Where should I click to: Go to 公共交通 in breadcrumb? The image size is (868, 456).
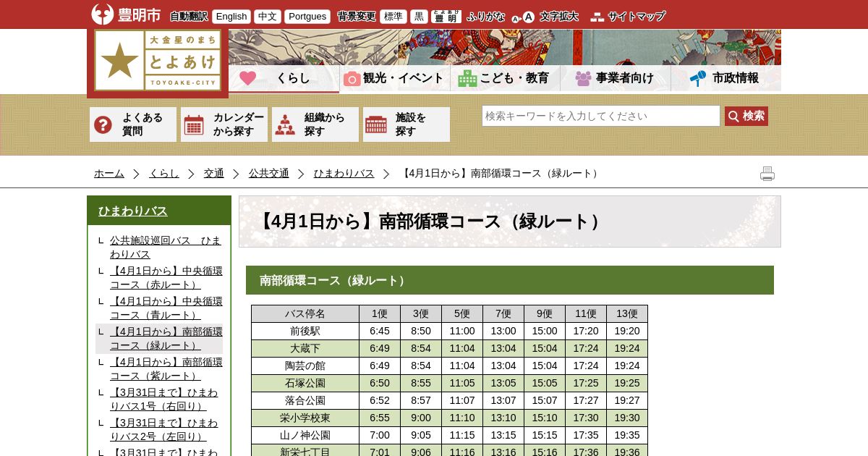pyautogui.click(x=269, y=173)
